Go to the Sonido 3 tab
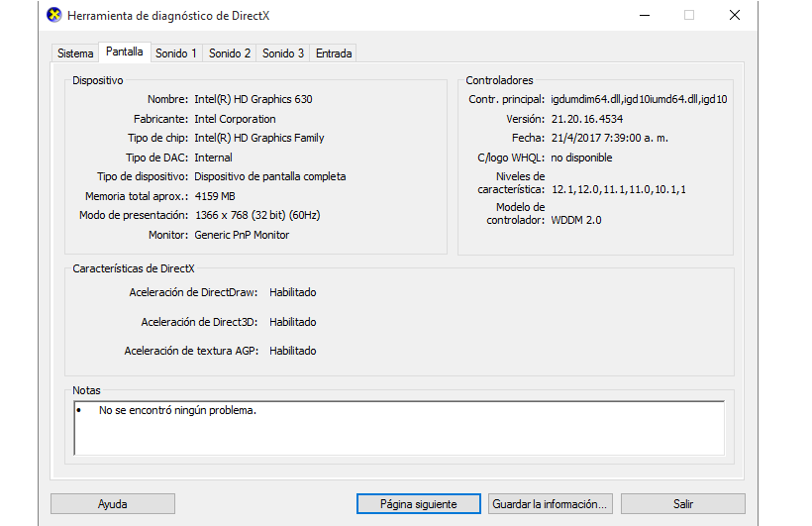The height and width of the screenshot is (526, 812). coord(283,53)
